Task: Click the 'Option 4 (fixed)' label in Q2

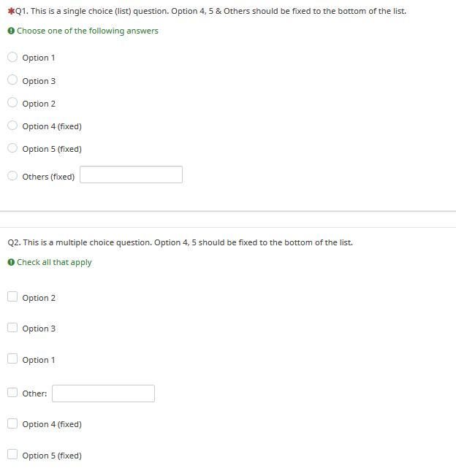Action: [52, 424]
